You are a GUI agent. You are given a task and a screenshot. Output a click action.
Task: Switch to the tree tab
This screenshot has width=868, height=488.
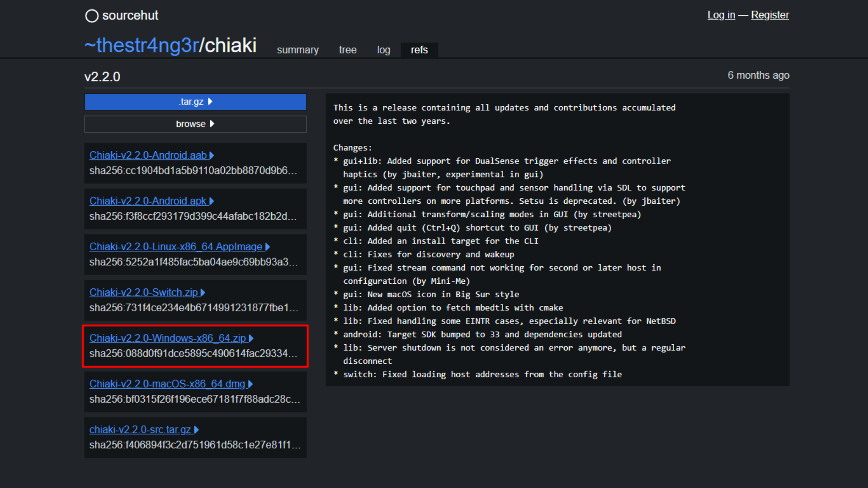[348, 50]
